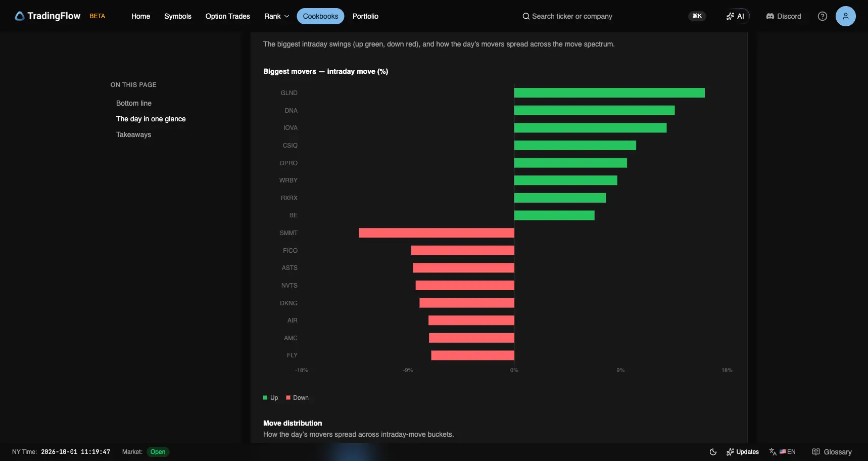Click the FLY ticker label
Viewport: 868px width, 461px height.
pyautogui.click(x=292, y=355)
